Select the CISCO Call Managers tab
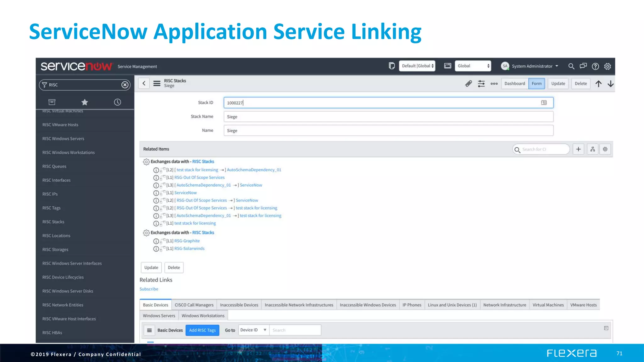Viewport: 644px width, 362px height. (194, 305)
